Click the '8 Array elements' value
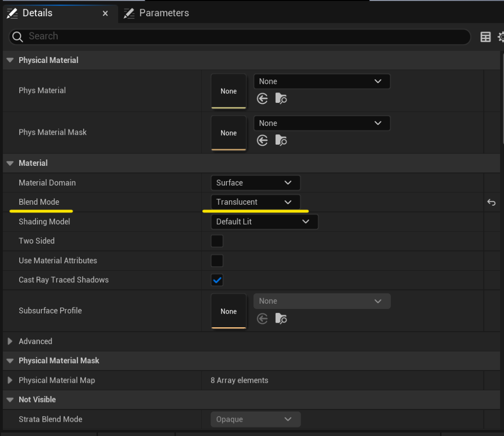This screenshot has height=436, width=504. coord(240,380)
